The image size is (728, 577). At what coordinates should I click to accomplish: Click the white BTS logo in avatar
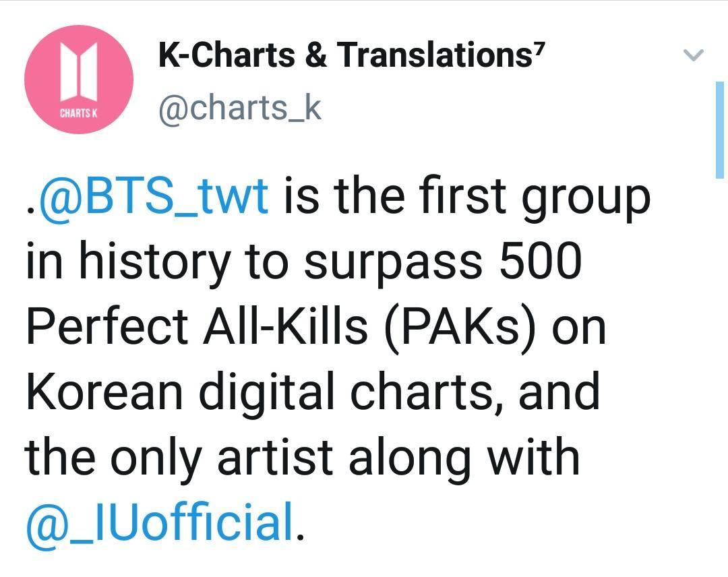(79, 72)
